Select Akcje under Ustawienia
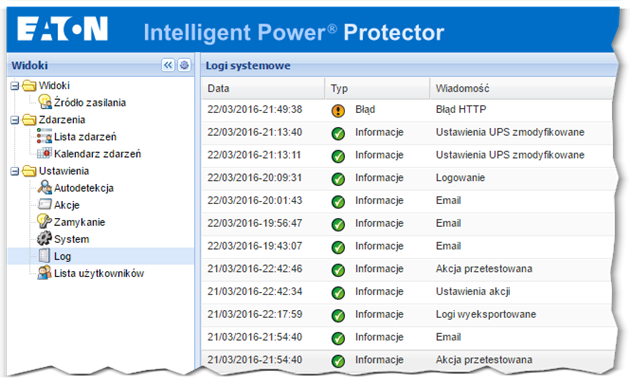Viewport: 630px width, 386px height. click(67, 205)
